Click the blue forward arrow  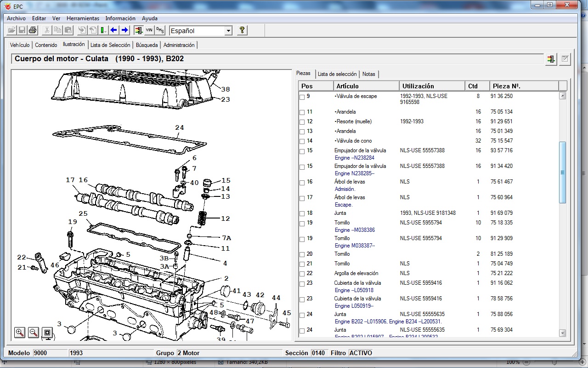[124, 30]
